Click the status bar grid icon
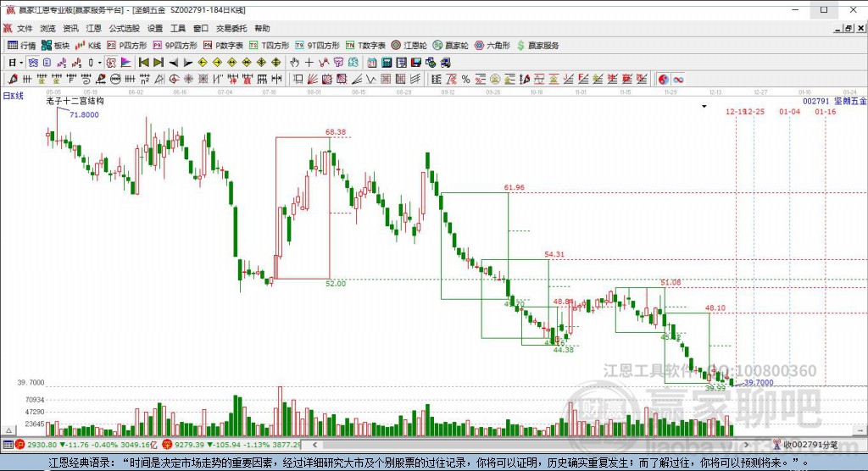 (8, 445)
